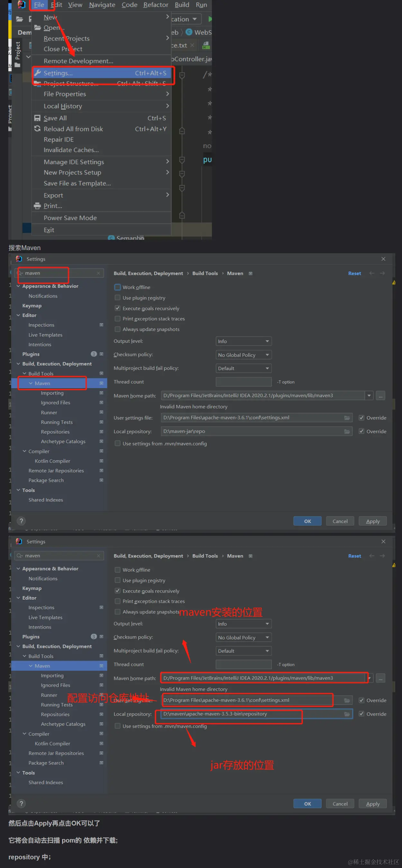Click OK in the first Settings dialog
The width and height of the screenshot is (402, 868).
(x=307, y=521)
